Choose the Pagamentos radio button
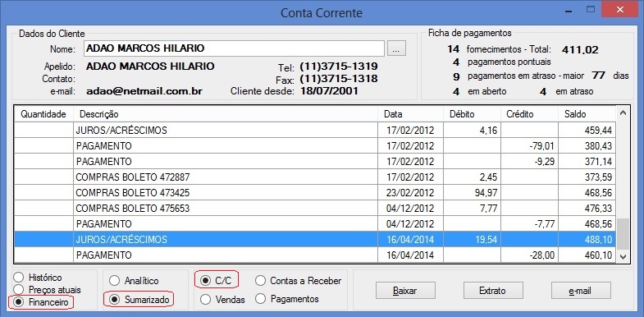Image resolution: width=644 pixels, height=317 pixels. coord(260,299)
